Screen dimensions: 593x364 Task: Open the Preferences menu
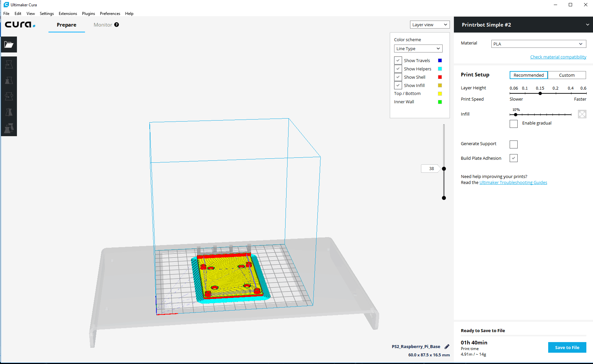tap(110, 14)
